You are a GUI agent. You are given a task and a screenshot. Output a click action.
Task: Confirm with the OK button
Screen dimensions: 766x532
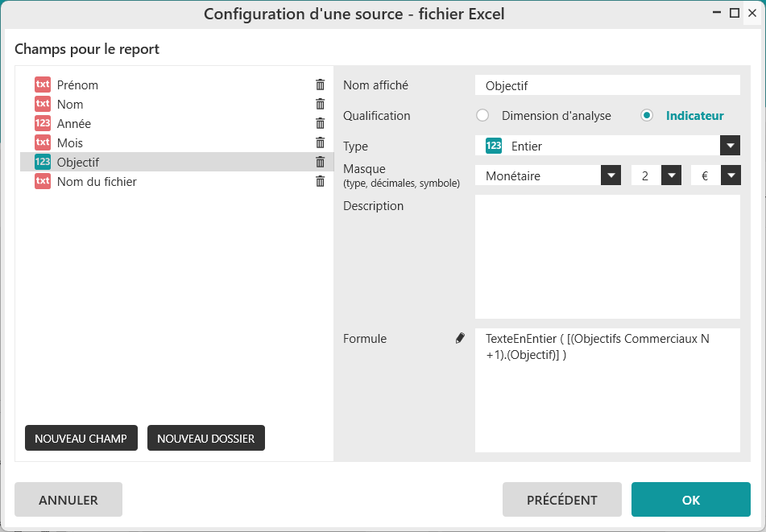tap(690, 499)
